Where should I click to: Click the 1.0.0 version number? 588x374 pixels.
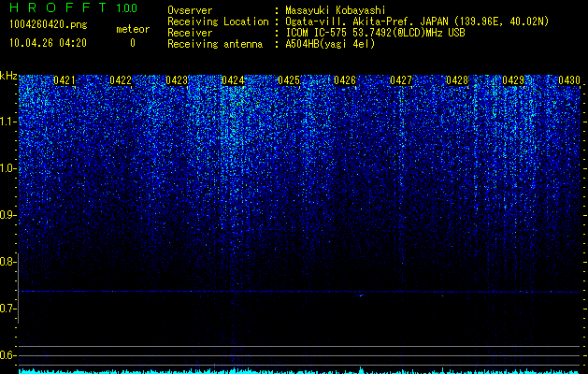point(126,7)
